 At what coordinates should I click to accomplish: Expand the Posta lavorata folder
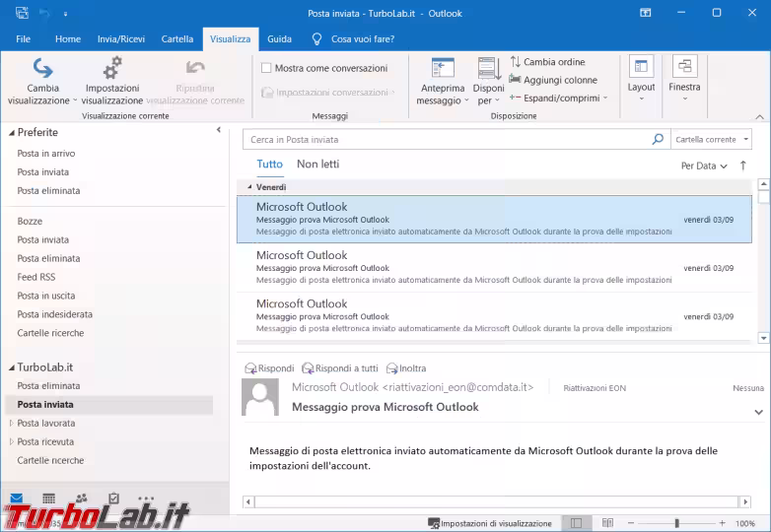pyautogui.click(x=11, y=423)
